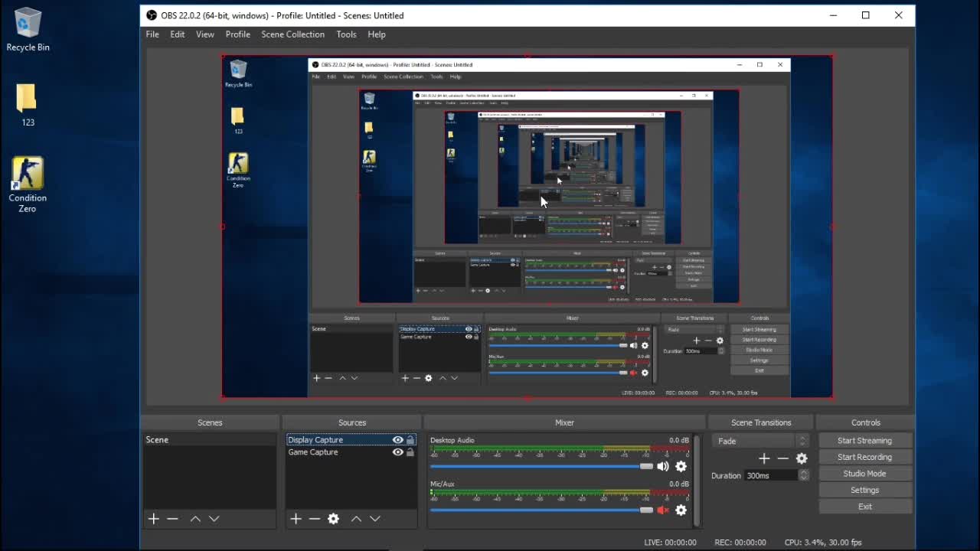Add a new source with plus icon
Viewport: 980px width, 551px height.
click(x=296, y=519)
